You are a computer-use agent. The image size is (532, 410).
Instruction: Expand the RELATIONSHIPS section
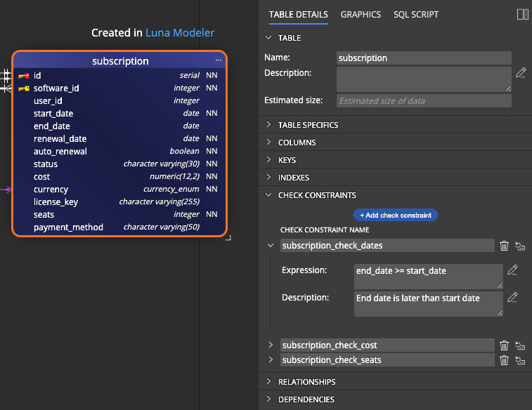pyautogui.click(x=268, y=381)
